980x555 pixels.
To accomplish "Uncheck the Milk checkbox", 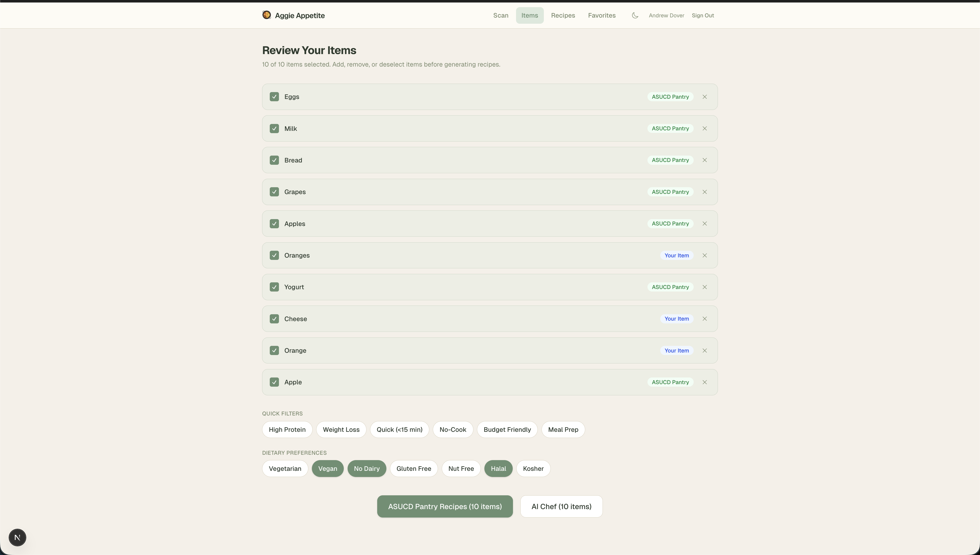I will (x=274, y=129).
